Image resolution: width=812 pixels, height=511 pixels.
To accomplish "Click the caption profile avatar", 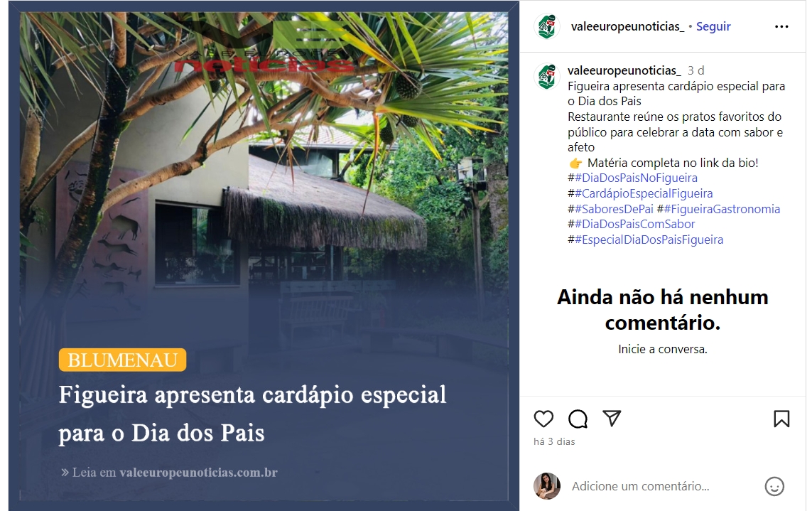I will click(x=547, y=77).
